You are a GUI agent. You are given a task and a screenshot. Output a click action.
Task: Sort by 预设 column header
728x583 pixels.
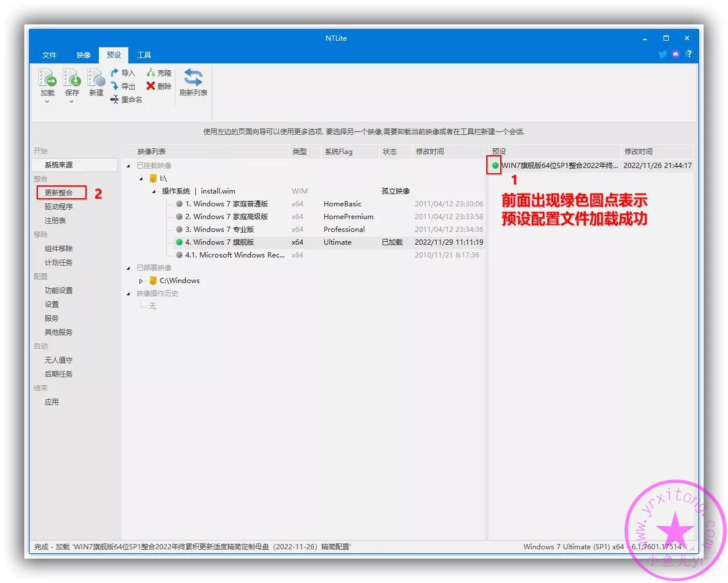pyautogui.click(x=555, y=152)
